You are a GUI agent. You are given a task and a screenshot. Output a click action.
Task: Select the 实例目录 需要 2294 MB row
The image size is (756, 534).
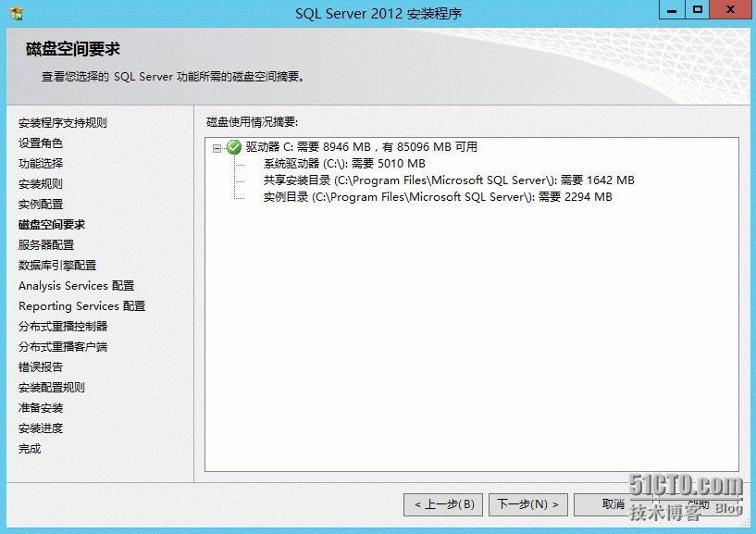pos(438,197)
